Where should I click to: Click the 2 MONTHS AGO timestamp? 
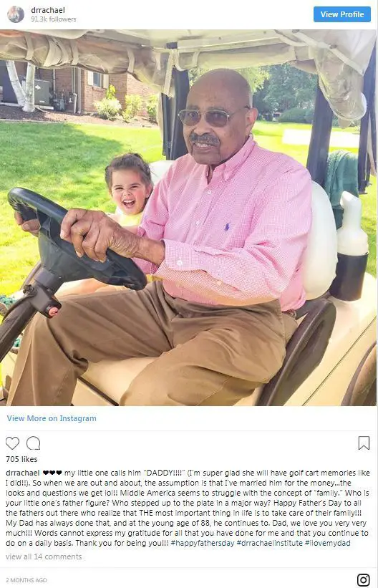tap(26, 580)
